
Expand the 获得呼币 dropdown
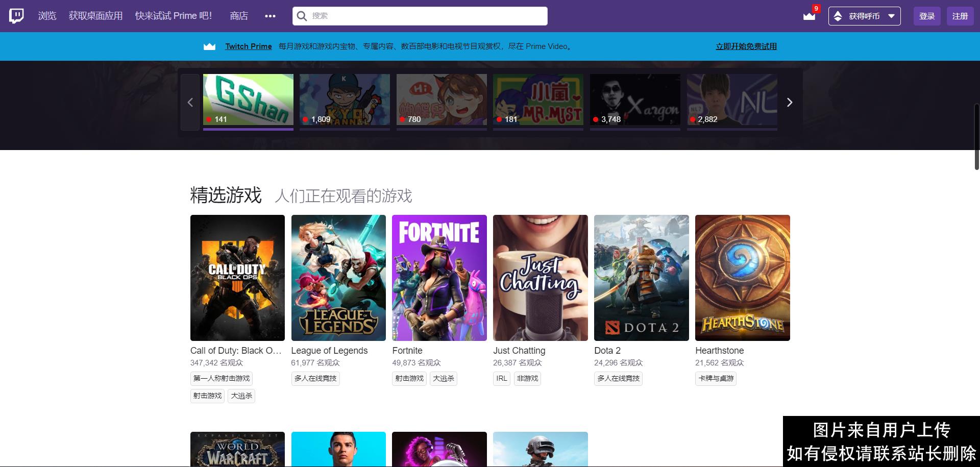pos(891,16)
